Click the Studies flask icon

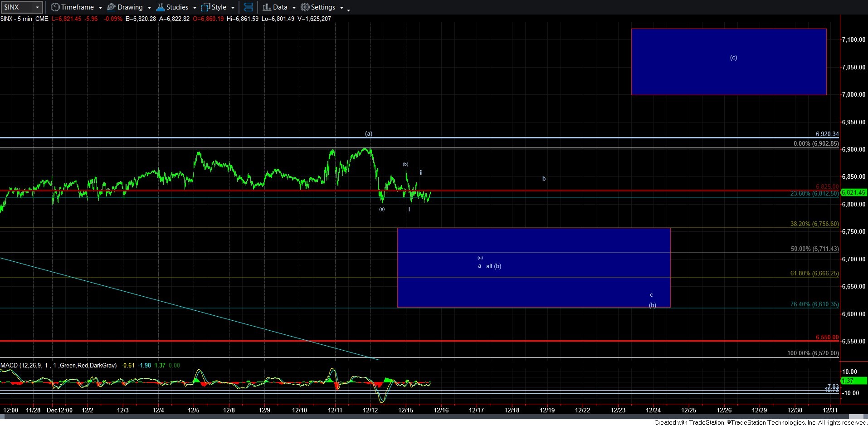(x=160, y=7)
